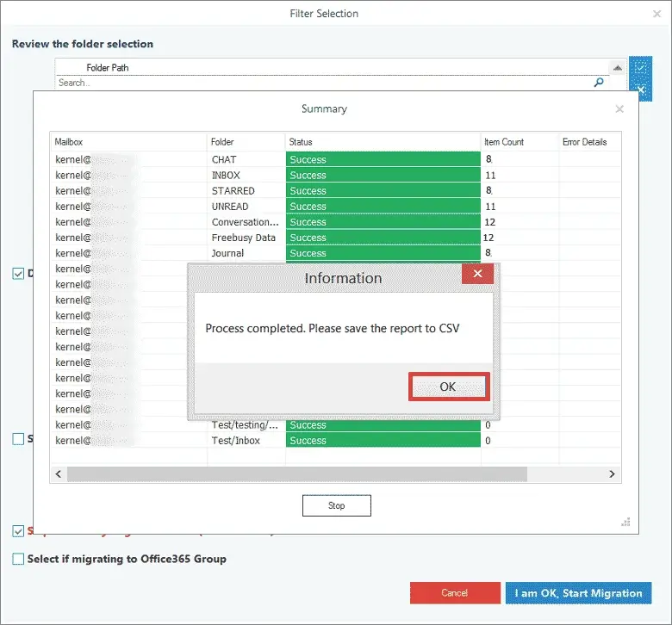Close the Information dialog with red X
The width and height of the screenshot is (672, 625).
pos(477,274)
